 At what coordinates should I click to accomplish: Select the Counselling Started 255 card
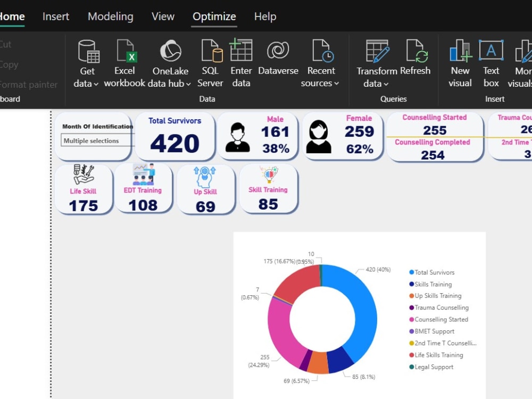pos(435,124)
